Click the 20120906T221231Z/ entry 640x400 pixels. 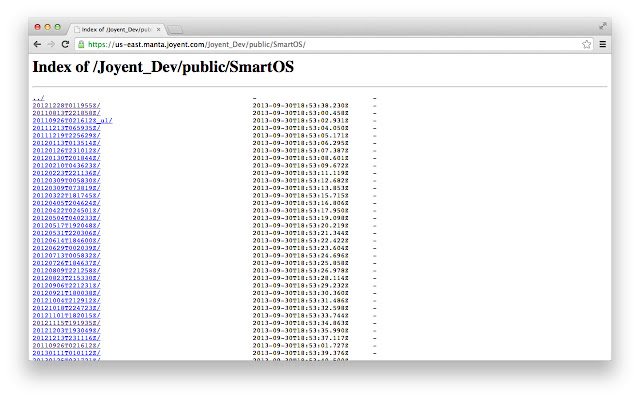[67, 285]
